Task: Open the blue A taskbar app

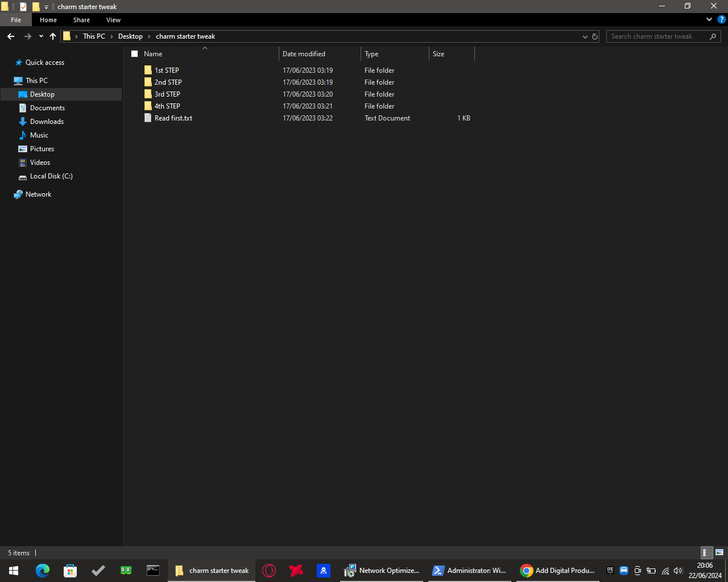Action: pyautogui.click(x=324, y=571)
